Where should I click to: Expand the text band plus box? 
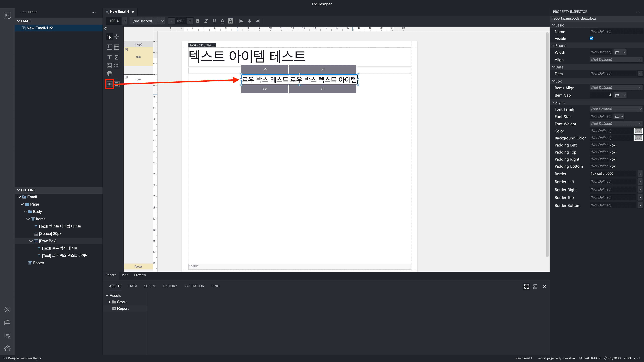[126, 50]
